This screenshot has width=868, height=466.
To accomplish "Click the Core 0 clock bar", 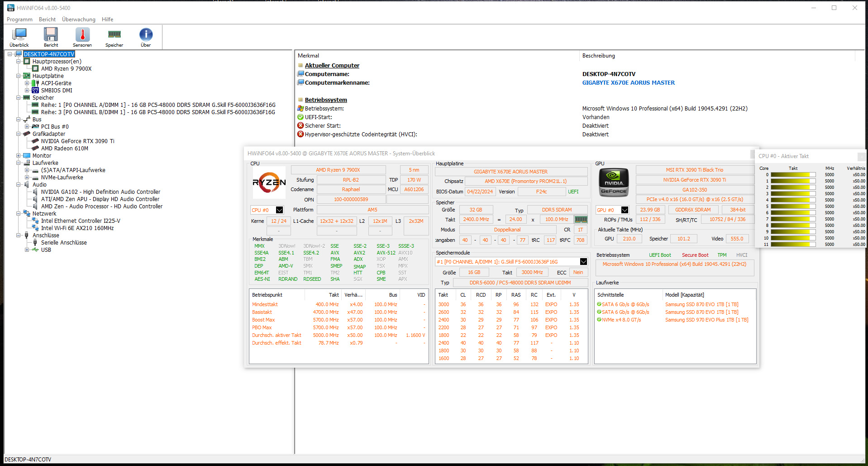I will click(x=793, y=174).
